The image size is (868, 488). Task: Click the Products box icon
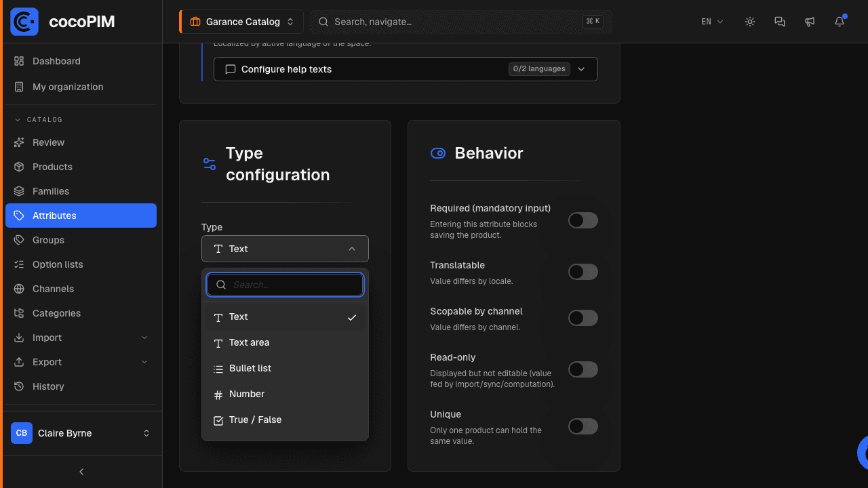click(x=19, y=167)
